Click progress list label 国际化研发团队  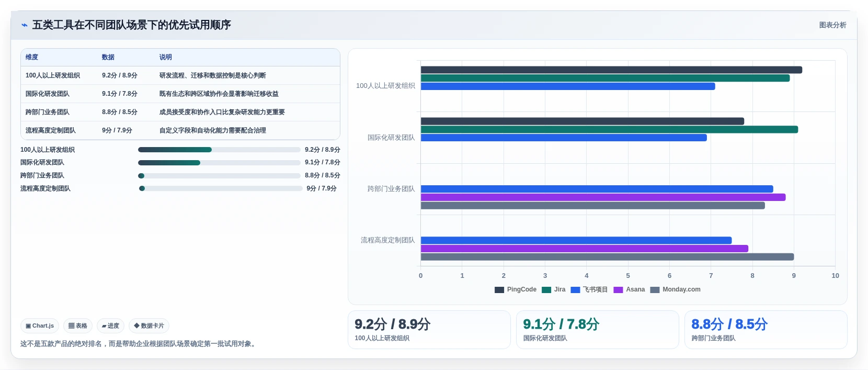click(42, 163)
